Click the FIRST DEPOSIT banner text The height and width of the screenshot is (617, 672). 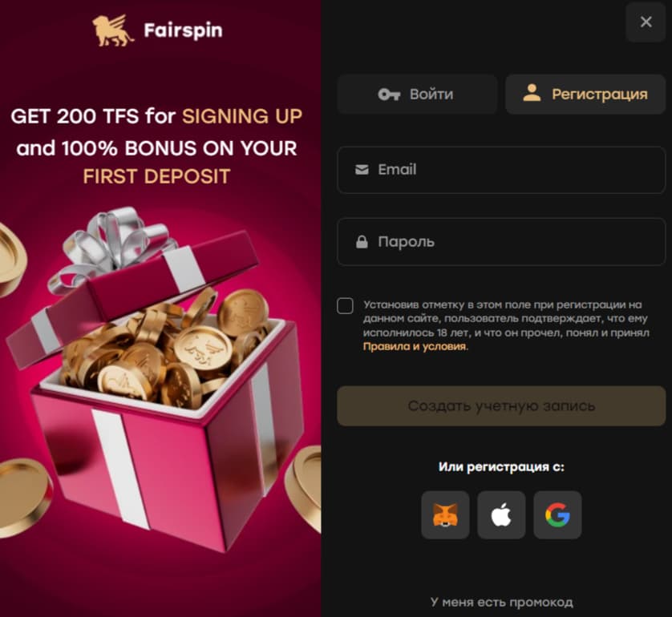click(157, 176)
